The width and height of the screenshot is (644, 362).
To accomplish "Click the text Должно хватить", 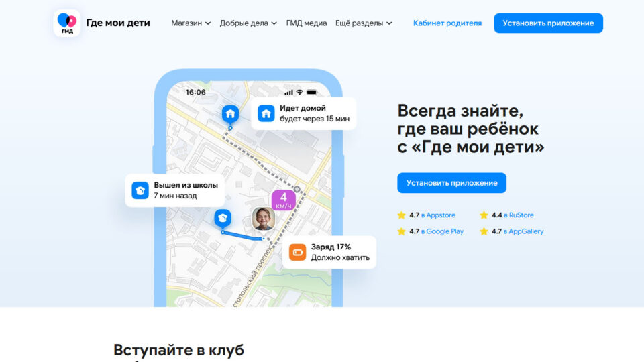I will click(x=340, y=257).
